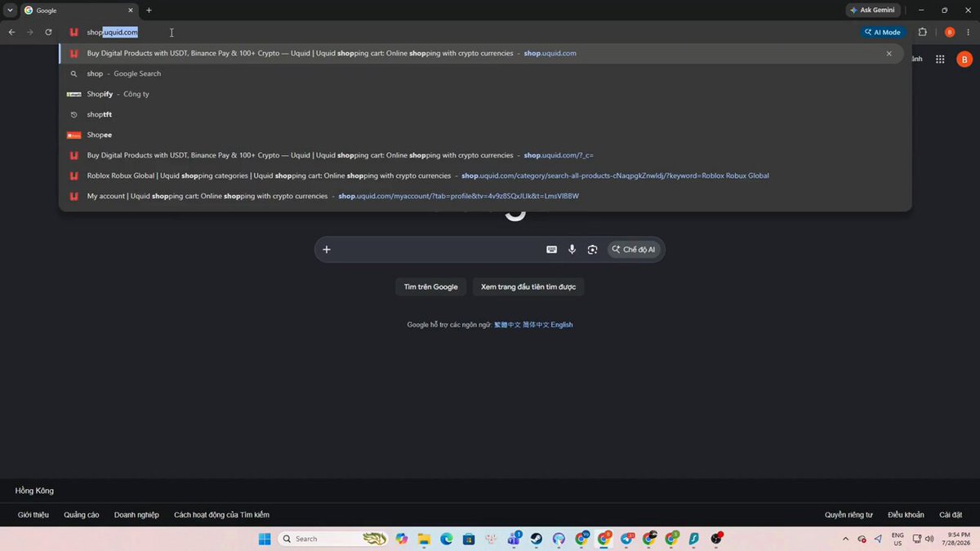Viewport: 980px width, 551px height.
Task: Click the 'Hồng Kông' location text
Action: coord(34,491)
